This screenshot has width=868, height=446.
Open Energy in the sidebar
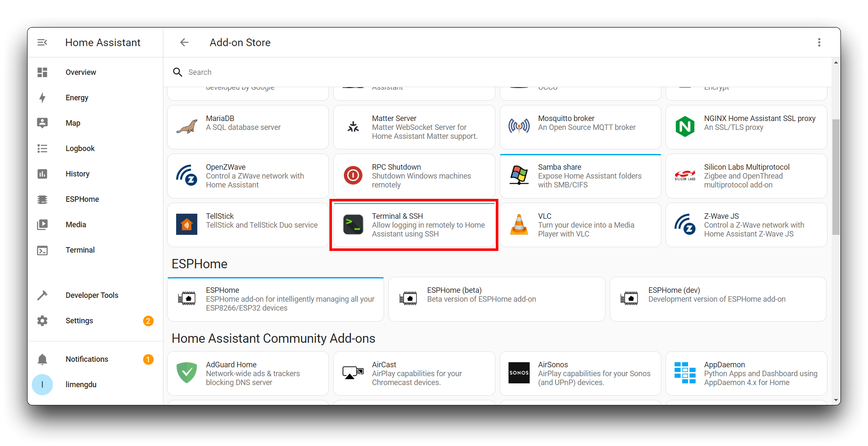click(x=95, y=98)
